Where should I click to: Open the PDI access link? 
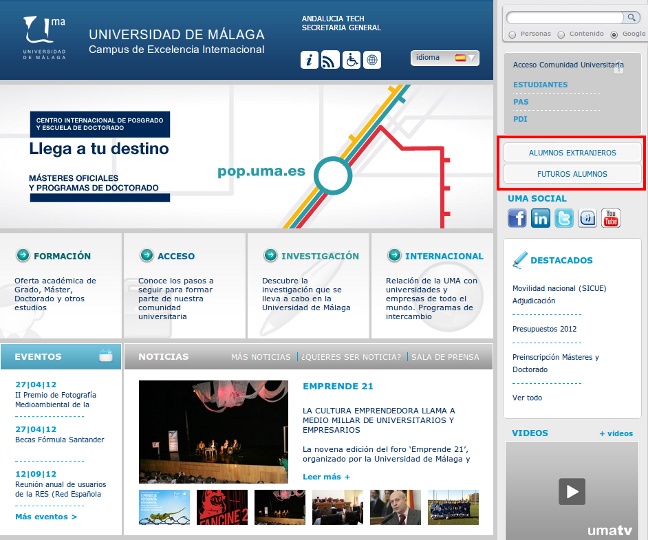(x=520, y=119)
